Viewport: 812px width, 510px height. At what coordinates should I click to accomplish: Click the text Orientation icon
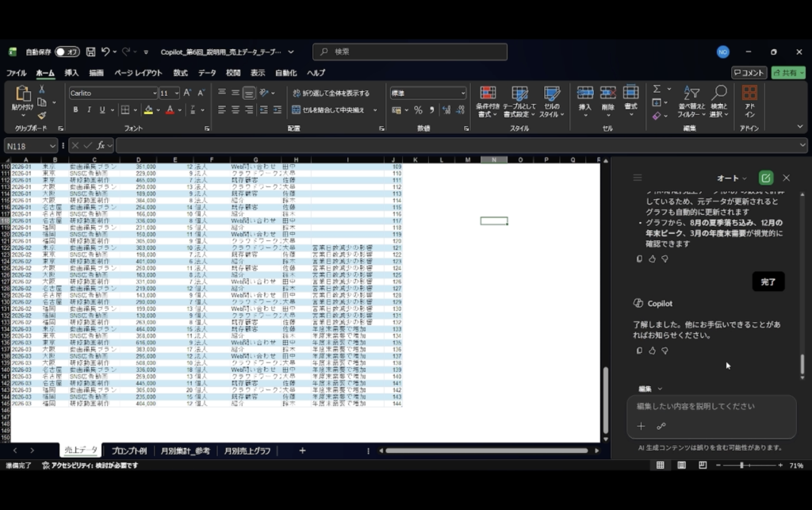pyautogui.click(x=264, y=93)
